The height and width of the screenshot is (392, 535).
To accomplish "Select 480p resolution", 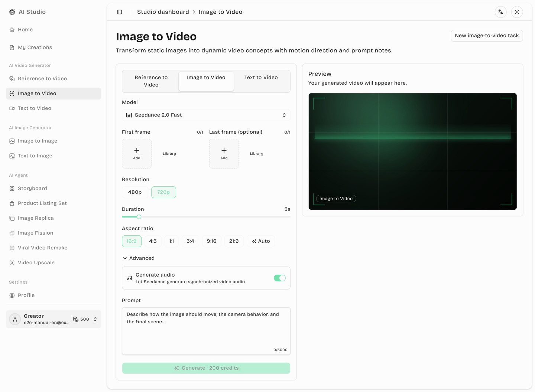I will tap(135, 192).
